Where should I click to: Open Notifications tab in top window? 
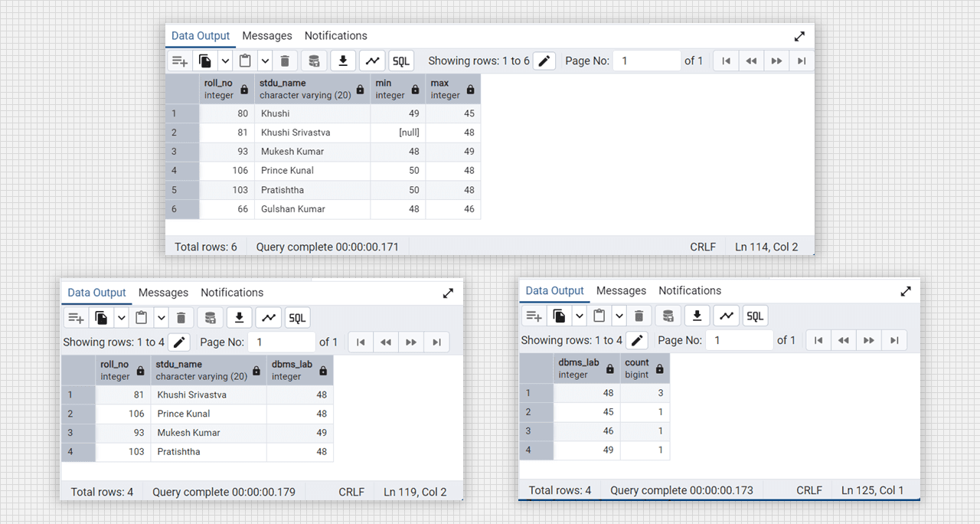(x=336, y=36)
